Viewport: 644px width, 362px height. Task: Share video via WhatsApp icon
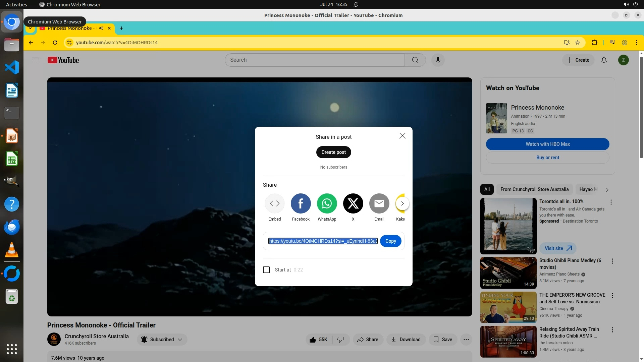pyautogui.click(x=327, y=203)
